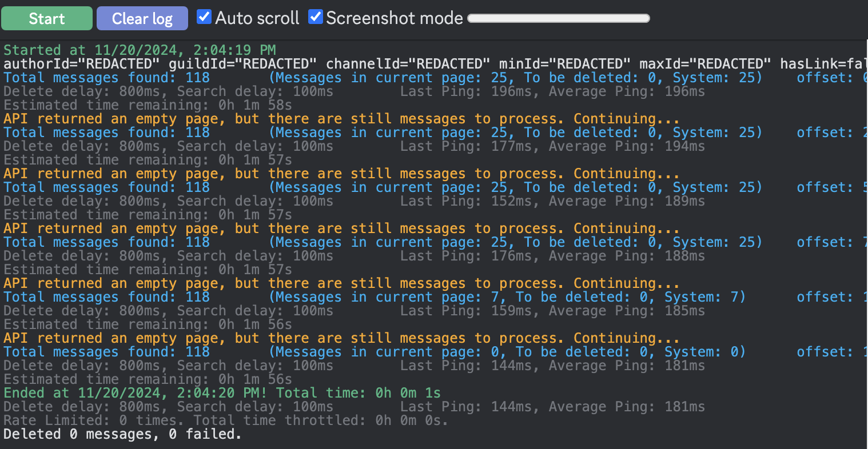The height and width of the screenshot is (449, 868).
Task: Toggle the Screenshot mode checkbox
Action: [316, 17]
